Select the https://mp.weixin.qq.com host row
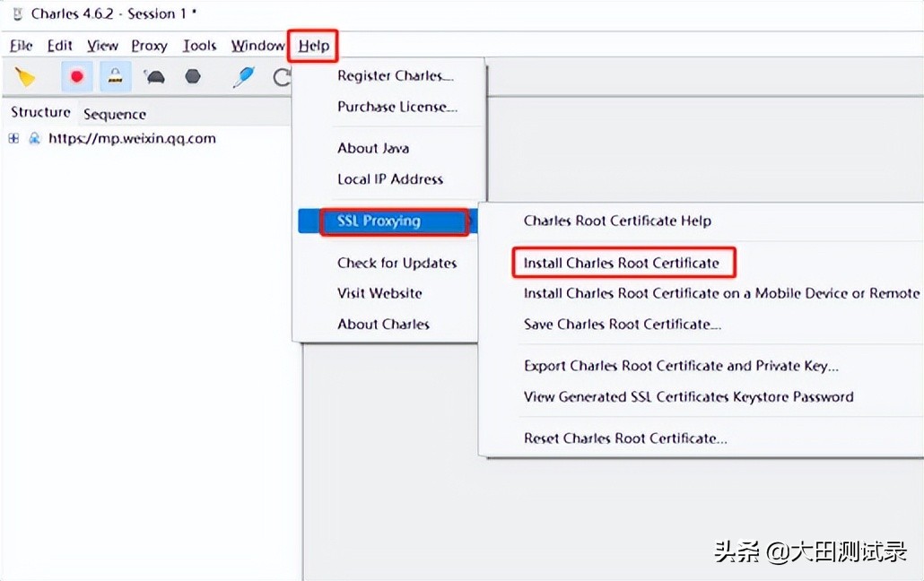 pos(132,138)
